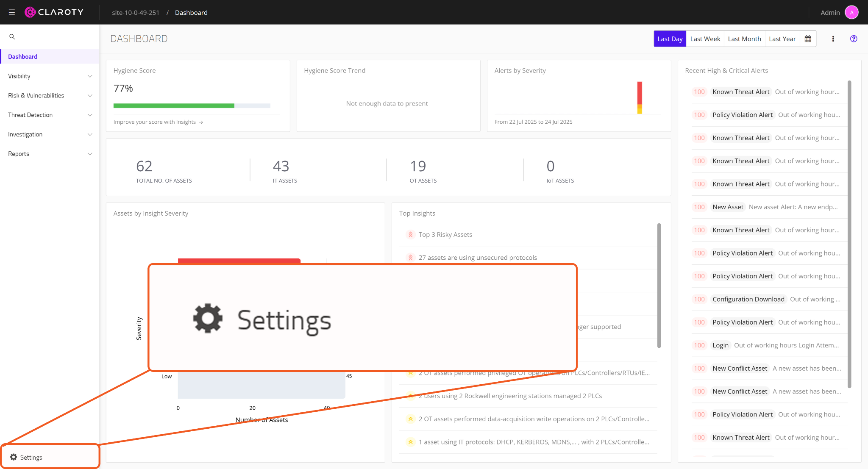
Task: Click the help question mark icon
Action: [x=854, y=39]
